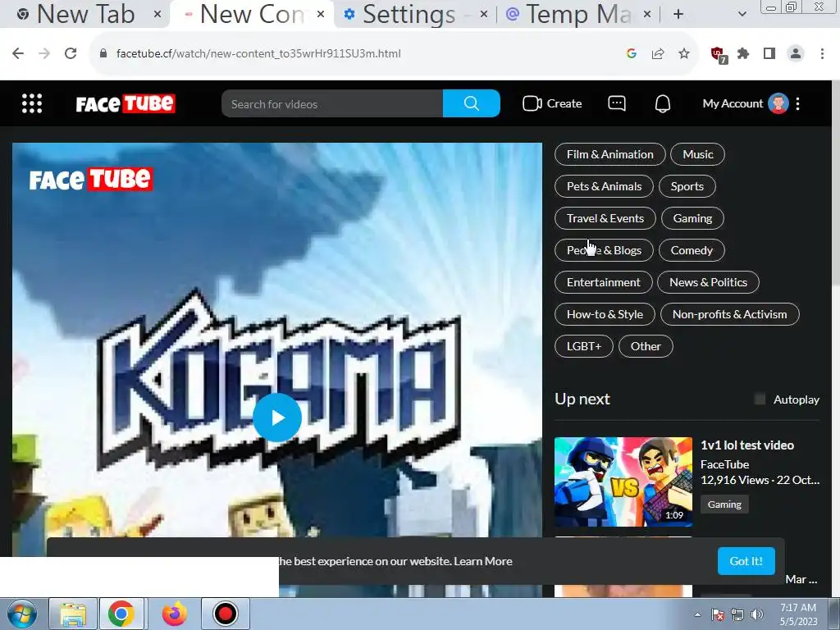Select the Travel & Events category
This screenshot has height=630, width=840.
(x=605, y=218)
